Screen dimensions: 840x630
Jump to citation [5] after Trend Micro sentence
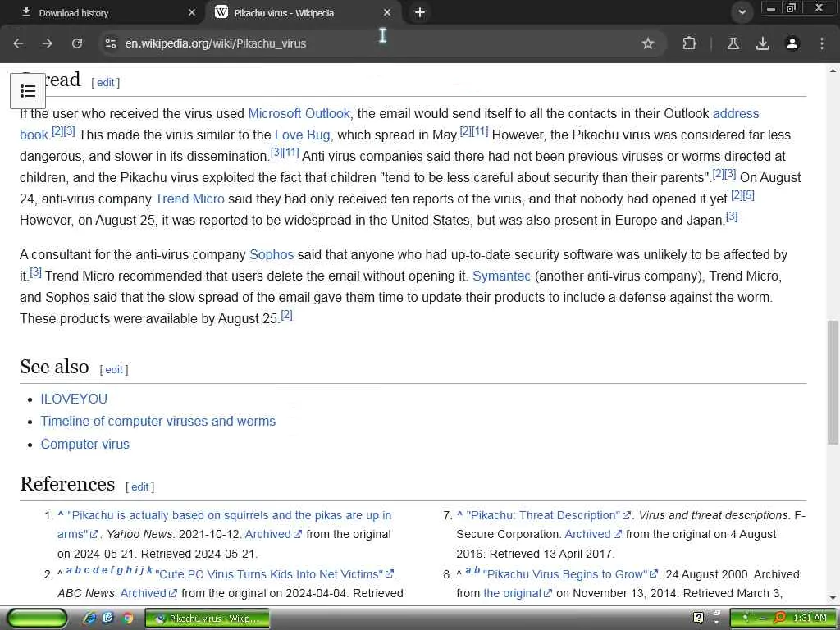click(x=749, y=195)
